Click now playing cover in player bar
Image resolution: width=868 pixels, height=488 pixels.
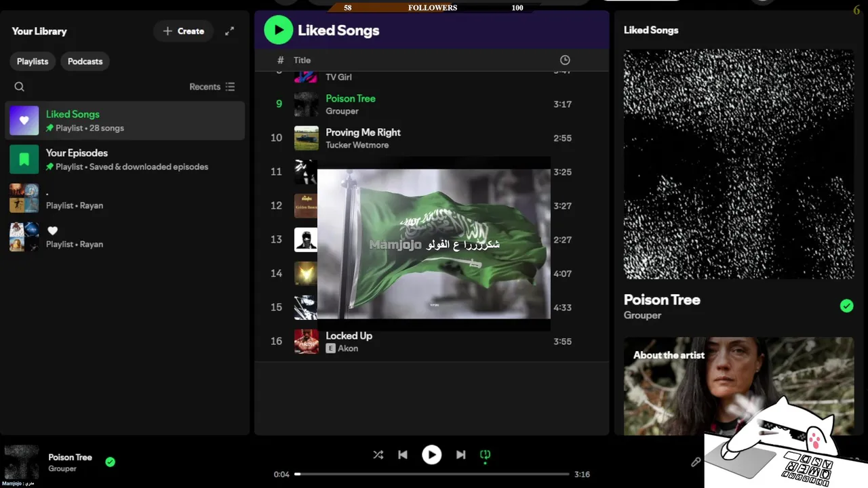pos(22,462)
